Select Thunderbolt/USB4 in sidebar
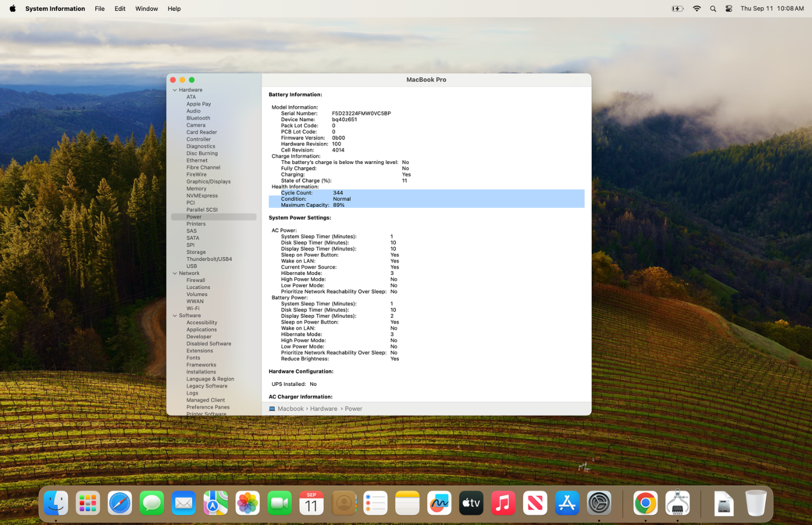Image resolution: width=812 pixels, height=525 pixels. pos(209,259)
